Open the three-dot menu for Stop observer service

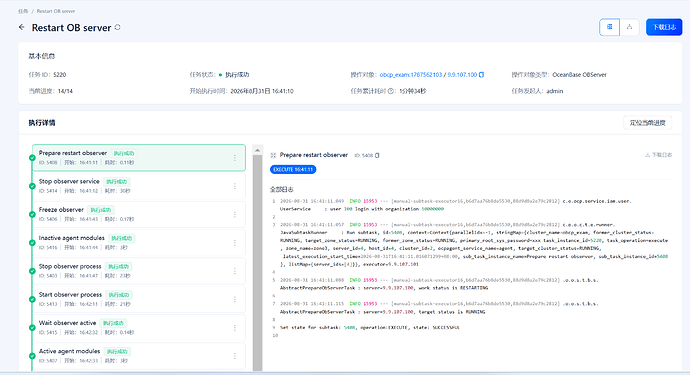tap(235, 186)
